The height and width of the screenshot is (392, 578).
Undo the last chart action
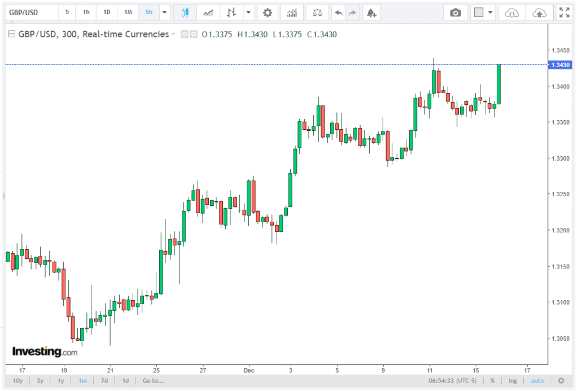pyautogui.click(x=338, y=12)
